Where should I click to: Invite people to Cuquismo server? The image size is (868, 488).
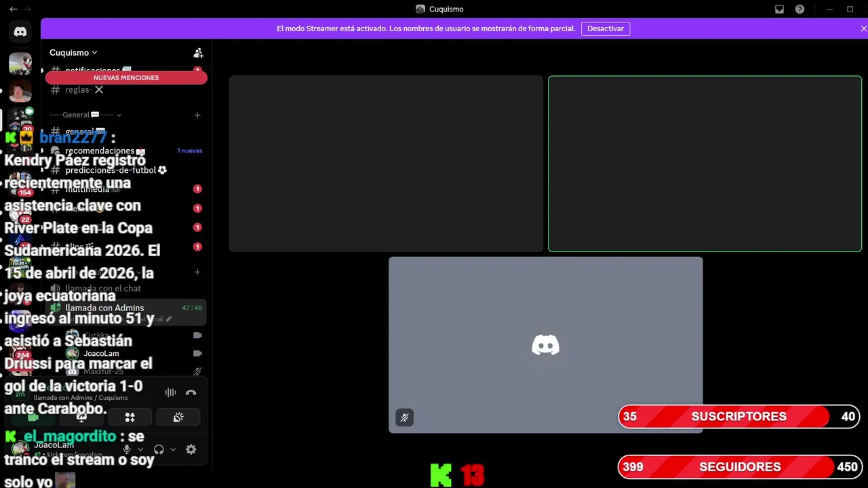198,52
